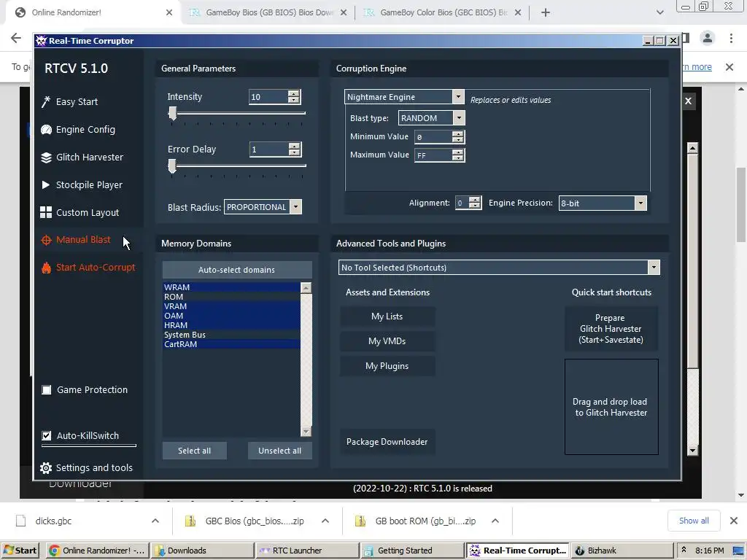This screenshot has height=560, width=747.
Task: Expand GBC Bios download options
Action: (x=325, y=521)
